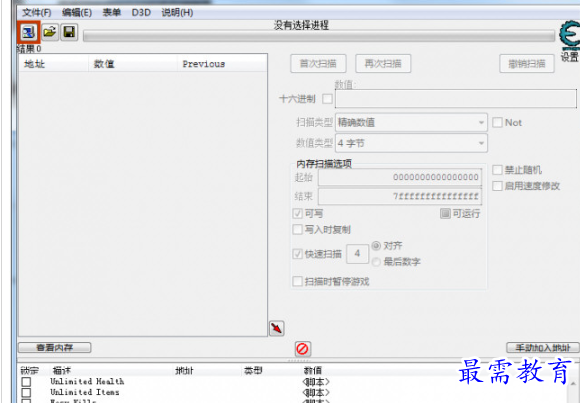Screen dimensions: 580x403
Task: Click the 撤销扫描 button
Action: (x=527, y=64)
